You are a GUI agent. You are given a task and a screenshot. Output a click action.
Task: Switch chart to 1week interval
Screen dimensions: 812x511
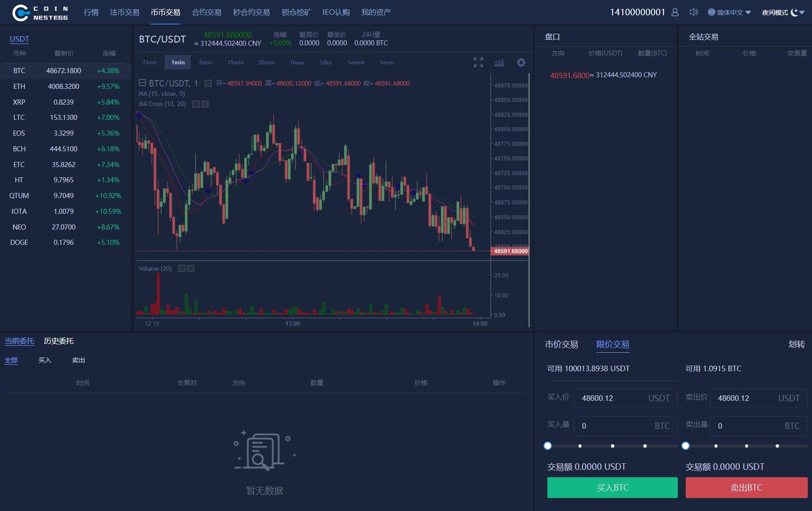pyautogui.click(x=356, y=62)
